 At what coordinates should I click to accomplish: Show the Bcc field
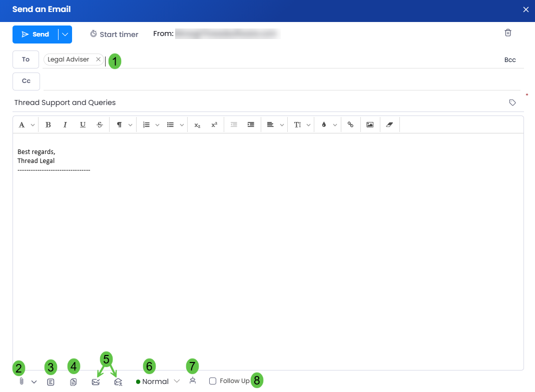click(x=509, y=60)
